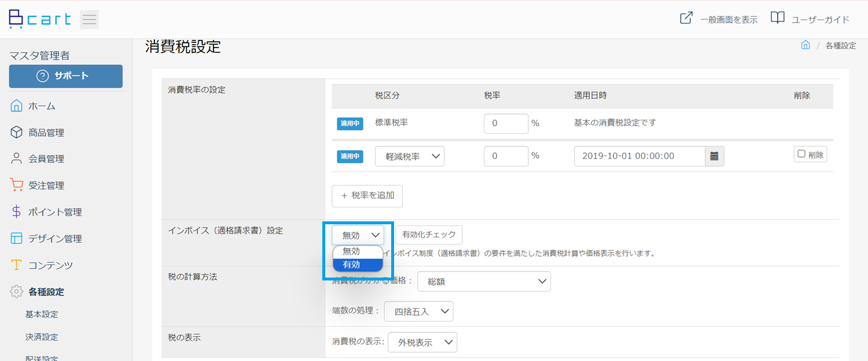Open ポイント管理 in the sidebar

coord(55,212)
